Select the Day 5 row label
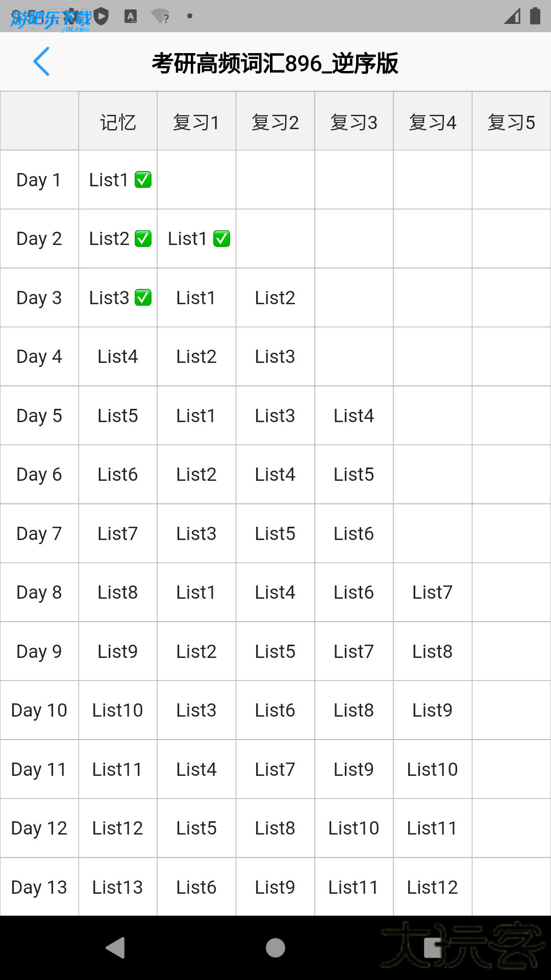This screenshot has width=551, height=980. click(x=39, y=415)
